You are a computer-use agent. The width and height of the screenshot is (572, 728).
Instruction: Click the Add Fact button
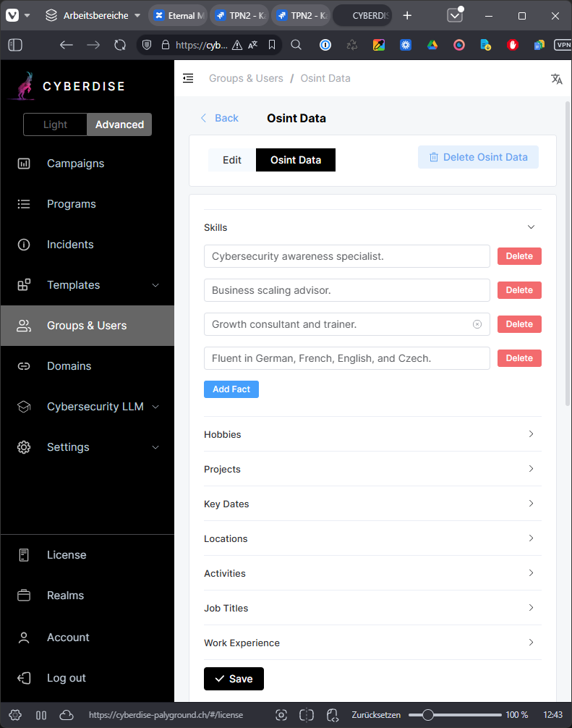[231, 389]
